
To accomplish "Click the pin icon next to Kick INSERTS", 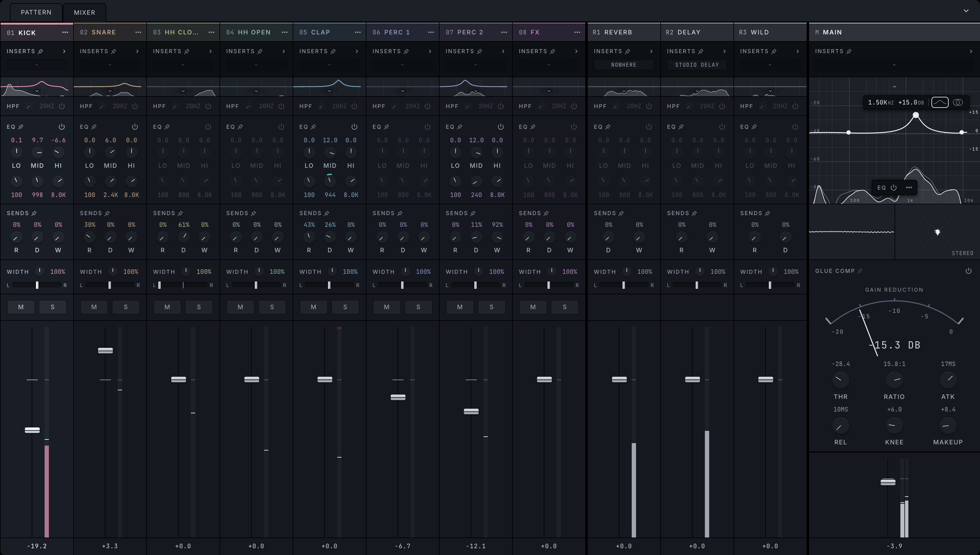I will pyautogui.click(x=40, y=51).
